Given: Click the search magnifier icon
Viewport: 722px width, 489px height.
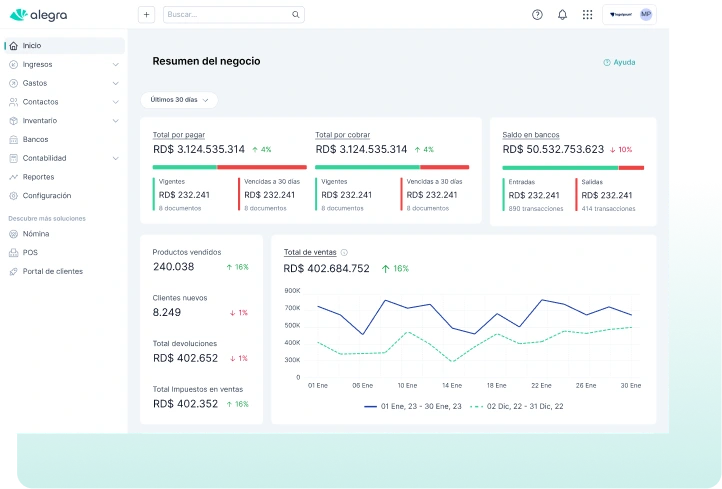Looking at the screenshot, I should [x=296, y=15].
